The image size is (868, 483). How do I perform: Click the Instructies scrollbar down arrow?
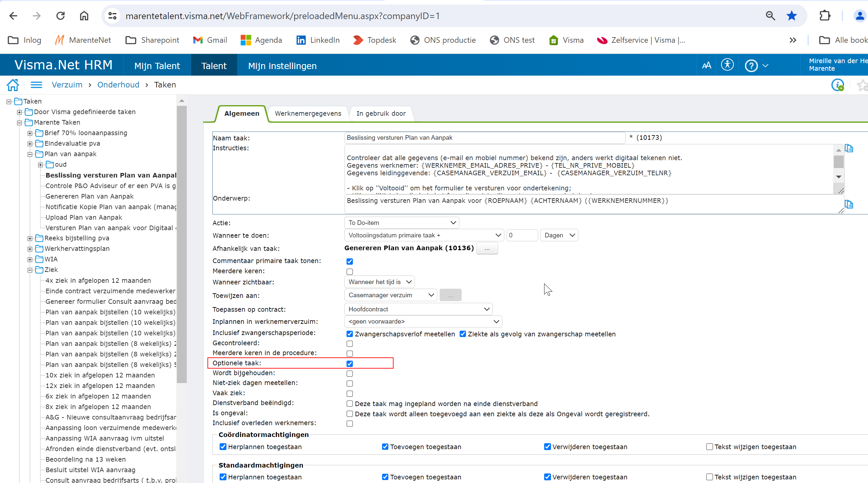click(838, 177)
